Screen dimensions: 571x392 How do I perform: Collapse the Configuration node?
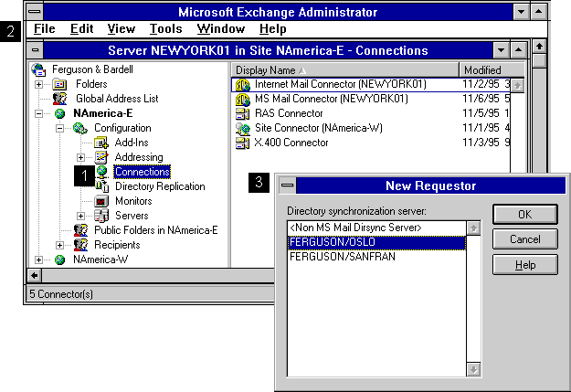point(59,128)
